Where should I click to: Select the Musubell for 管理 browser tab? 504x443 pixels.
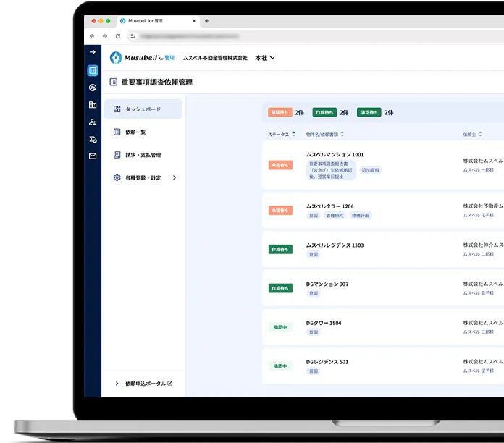tap(158, 21)
